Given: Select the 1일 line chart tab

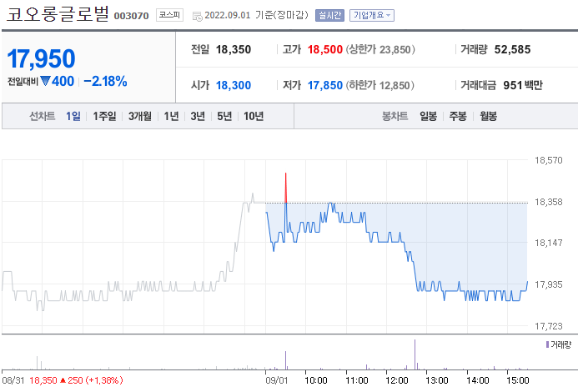Looking at the screenshot, I should [x=73, y=116].
